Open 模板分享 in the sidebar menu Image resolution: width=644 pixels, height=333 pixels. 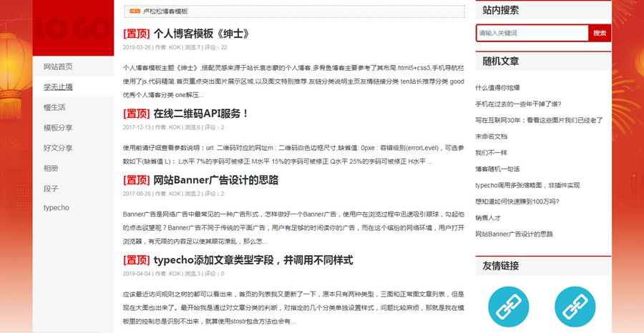point(58,128)
